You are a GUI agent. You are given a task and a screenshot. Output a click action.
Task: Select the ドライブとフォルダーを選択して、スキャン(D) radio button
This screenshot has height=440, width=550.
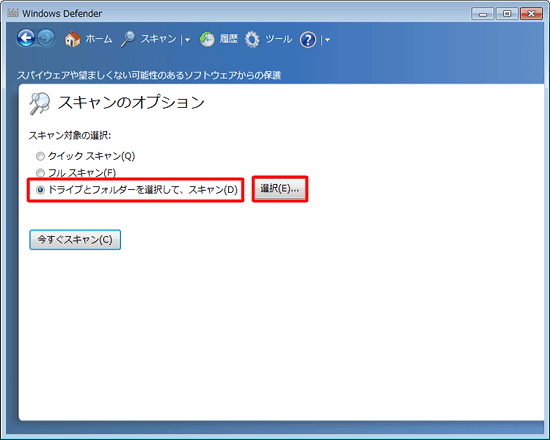point(40,190)
